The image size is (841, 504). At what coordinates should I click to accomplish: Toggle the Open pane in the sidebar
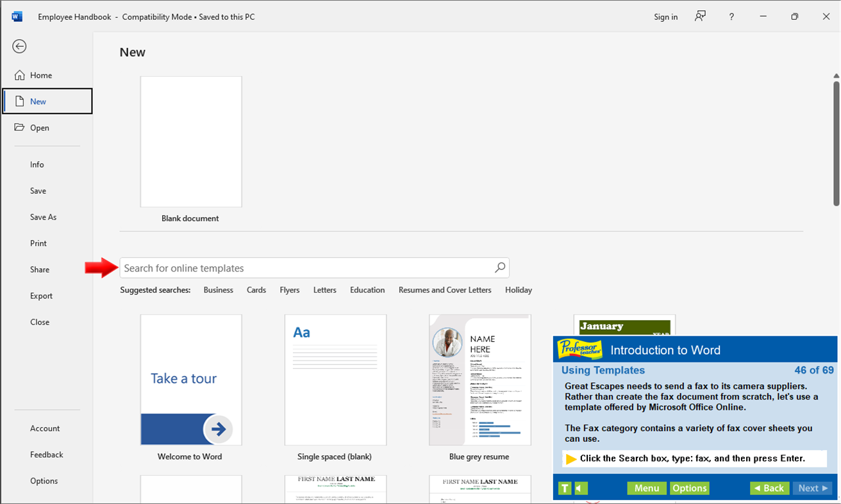click(x=40, y=127)
